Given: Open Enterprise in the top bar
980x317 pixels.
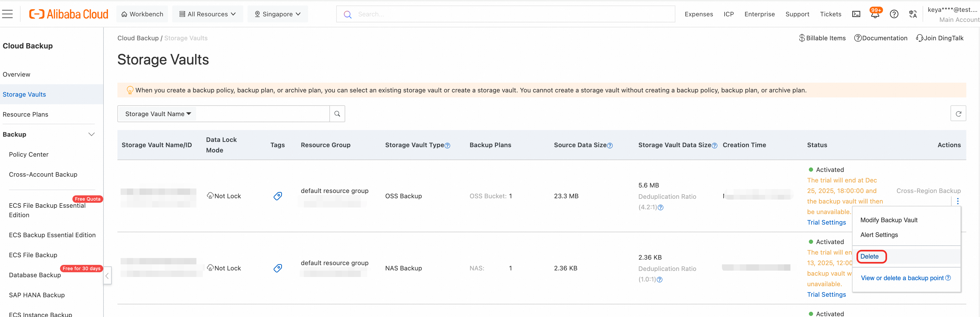Looking at the screenshot, I should [759, 14].
